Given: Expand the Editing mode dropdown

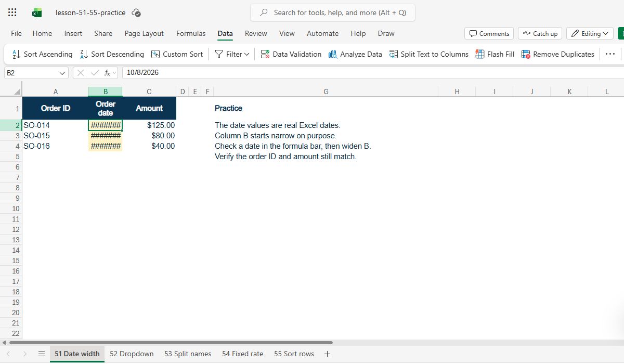Looking at the screenshot, I should (x=590, y=33).
